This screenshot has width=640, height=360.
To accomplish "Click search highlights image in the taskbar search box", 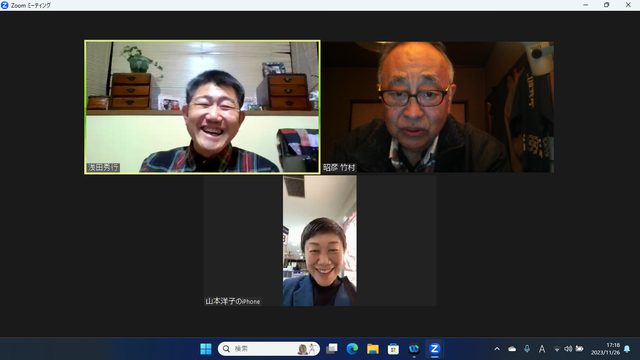I will (x=308, y=349).
